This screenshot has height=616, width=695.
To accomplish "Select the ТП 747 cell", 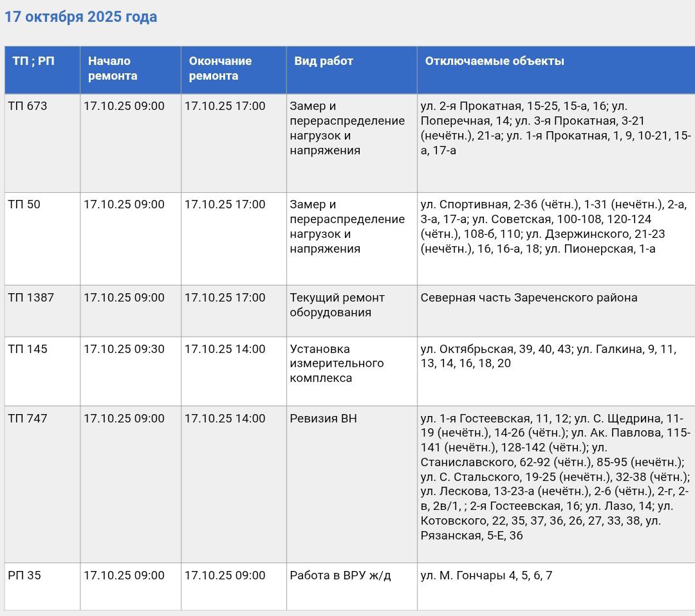I will pyautogui.click(x=28, y=419).
